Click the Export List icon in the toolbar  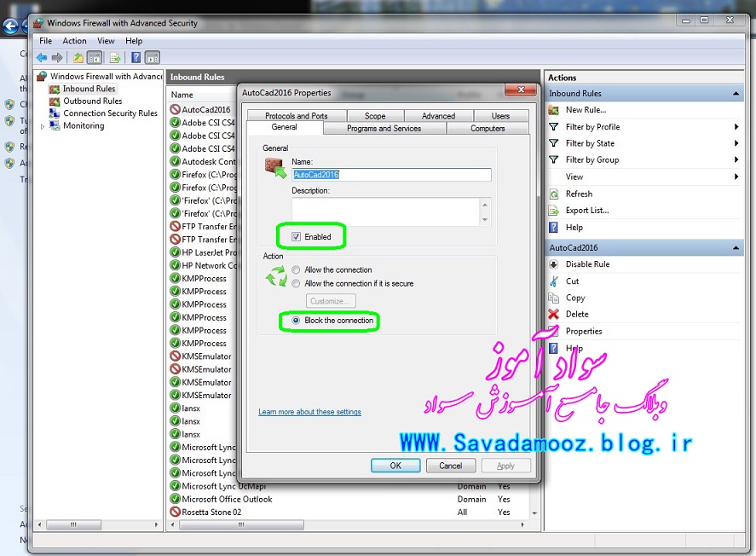click(115, 58)
